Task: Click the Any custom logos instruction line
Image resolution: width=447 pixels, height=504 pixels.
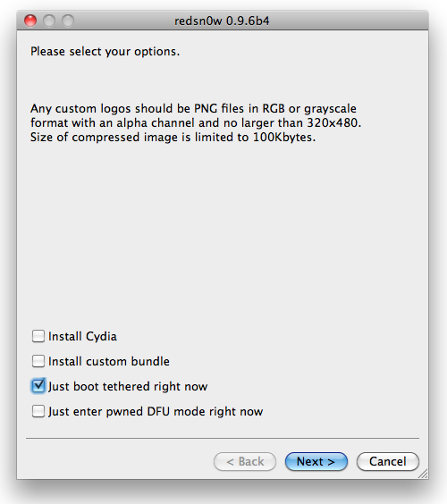Action: (x=193, y=109)
